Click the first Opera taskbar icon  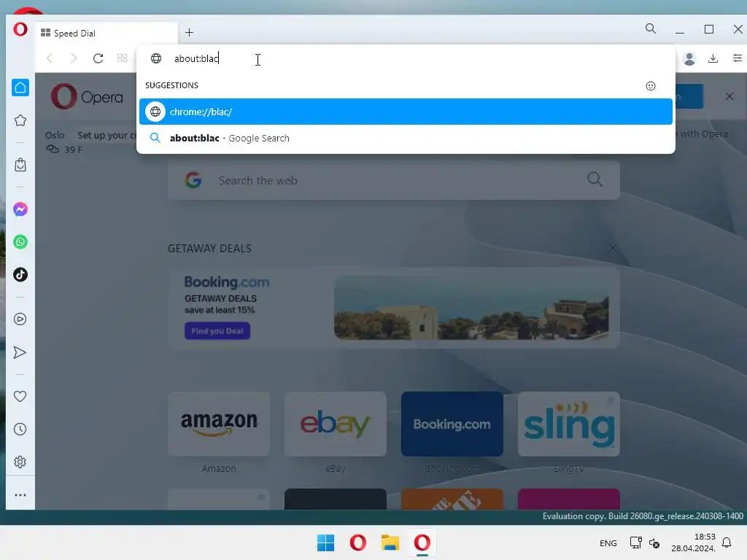click(x=357, y=542)
